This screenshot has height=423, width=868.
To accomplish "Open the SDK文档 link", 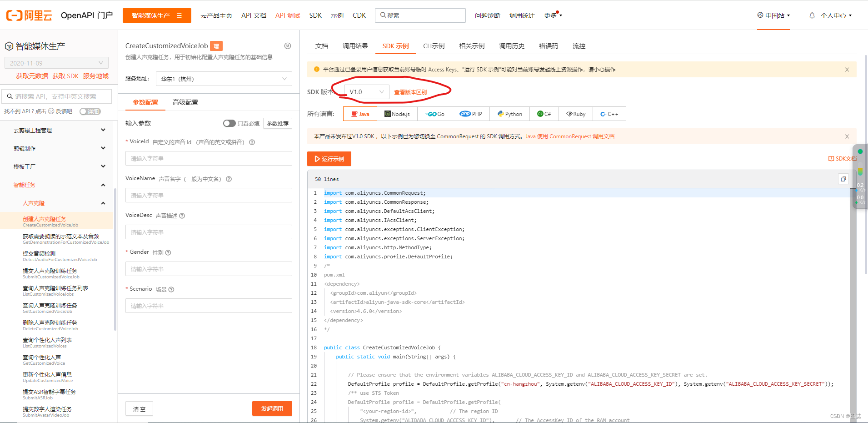I will 842,159.
